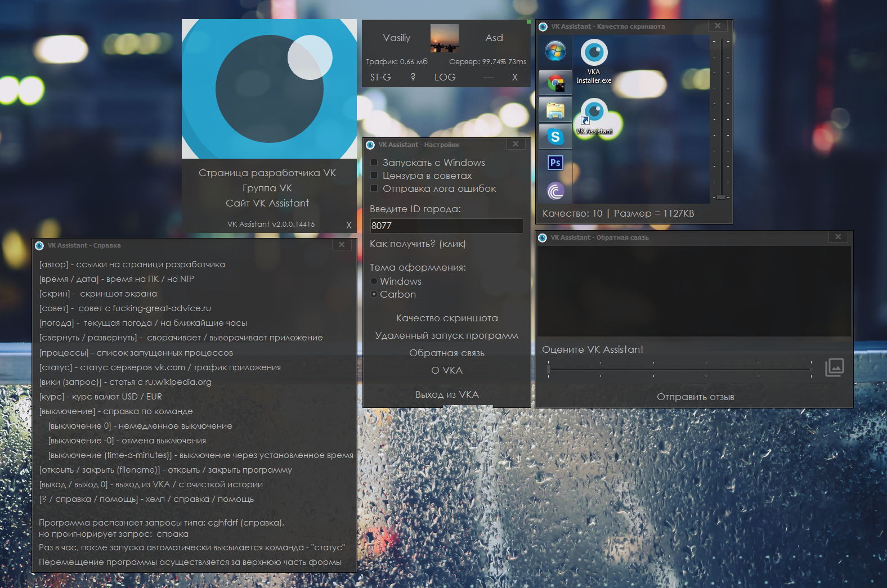
Task: Click the [вики (запрос)] help line
Action: click(125, 382)
